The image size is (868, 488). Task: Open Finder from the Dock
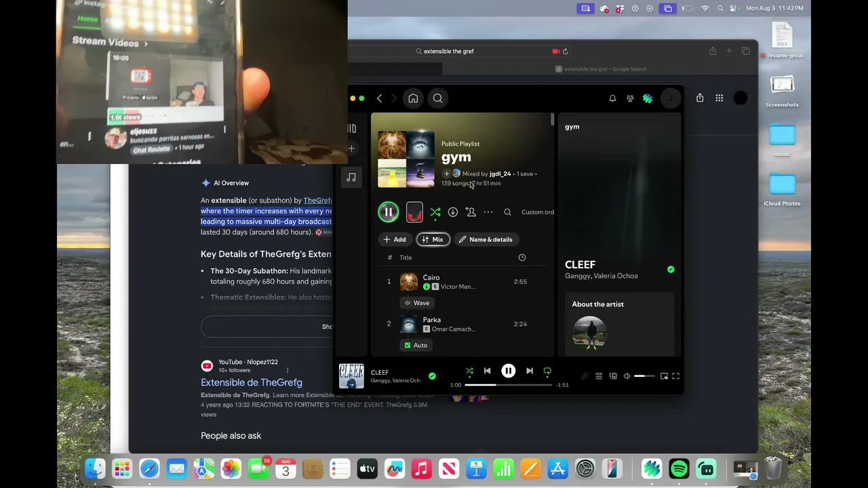click(95, 469)
